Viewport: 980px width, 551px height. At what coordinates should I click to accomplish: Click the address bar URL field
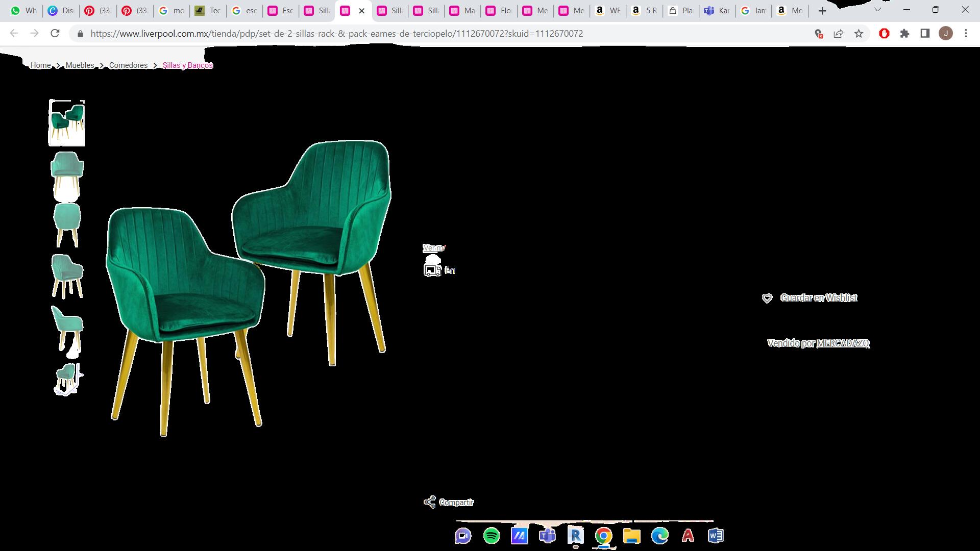[337, 34]
